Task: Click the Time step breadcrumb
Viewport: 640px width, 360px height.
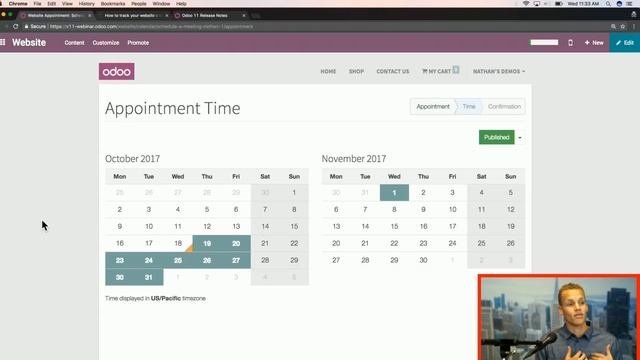Action: click(x=469, y=107)
